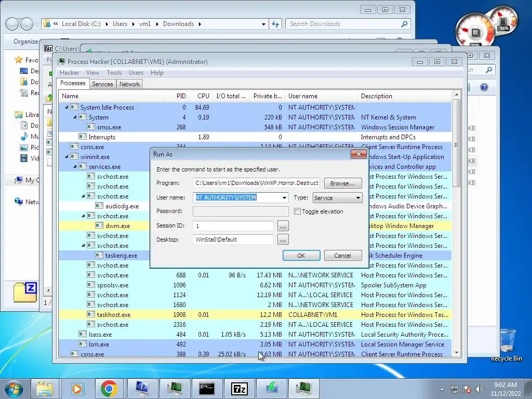Open the User name dropdown in Run As
The width and height of the screenshot is (532, 399).
point(284,198)
